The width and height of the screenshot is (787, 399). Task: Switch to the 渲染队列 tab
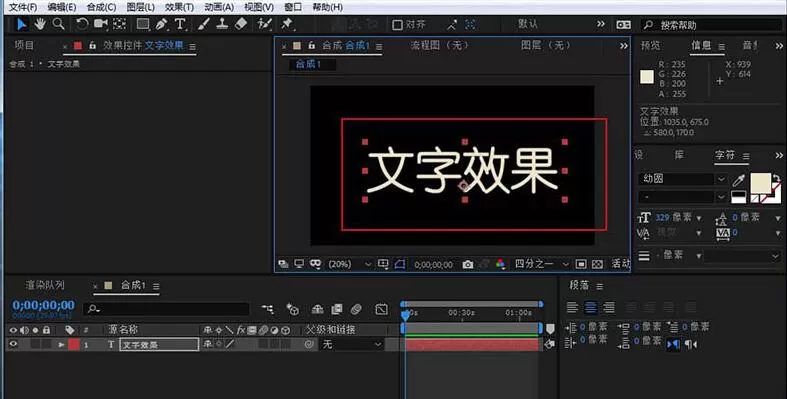45,285
